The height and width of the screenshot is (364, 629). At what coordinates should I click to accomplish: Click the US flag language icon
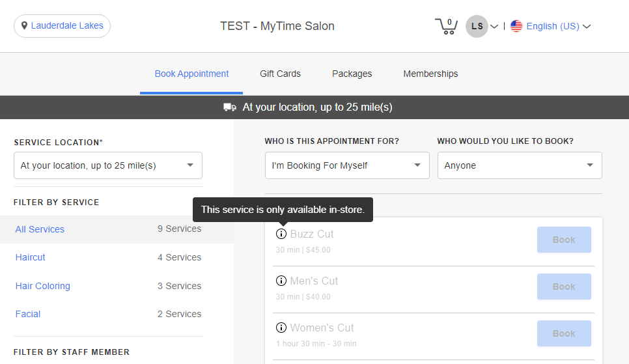[x=516, y=26]
